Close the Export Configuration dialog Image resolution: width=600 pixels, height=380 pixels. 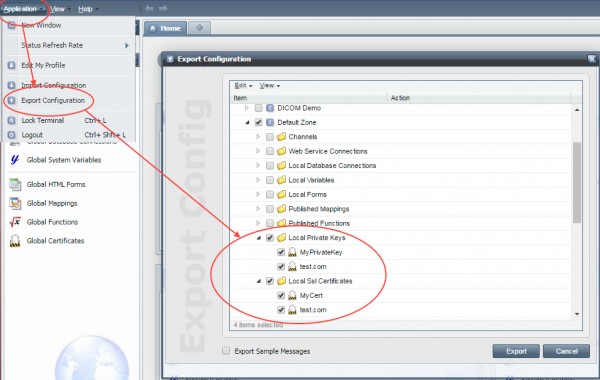pyautogui.click(x=592, y=59)
